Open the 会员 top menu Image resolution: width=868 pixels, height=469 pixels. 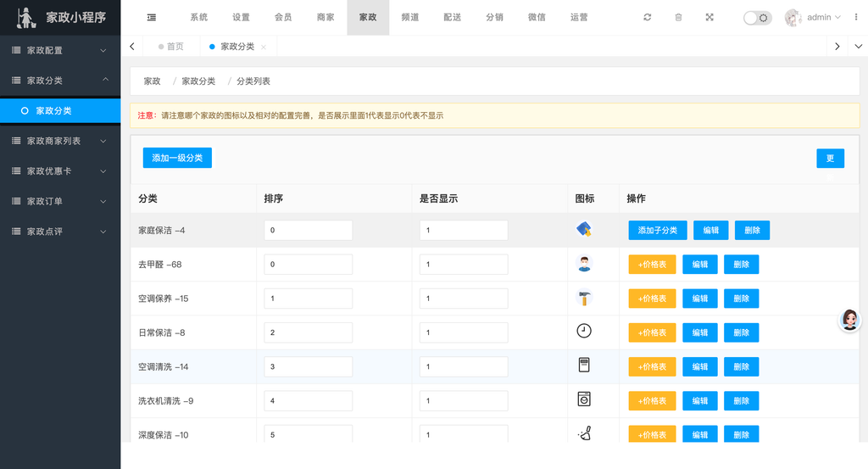pos(283,17)
